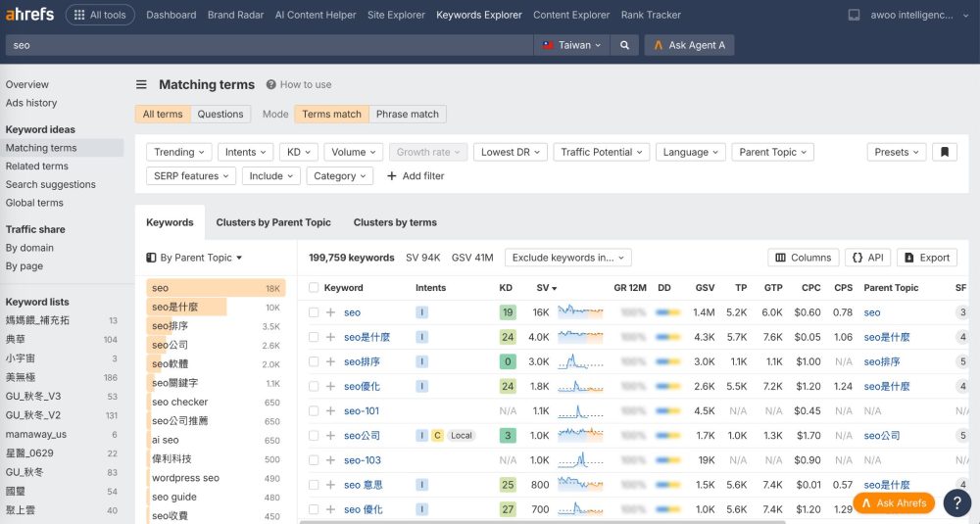Check the box for the seo row
Screen dimensions: 980x524
pyautogui.click(x=314, y=312)
